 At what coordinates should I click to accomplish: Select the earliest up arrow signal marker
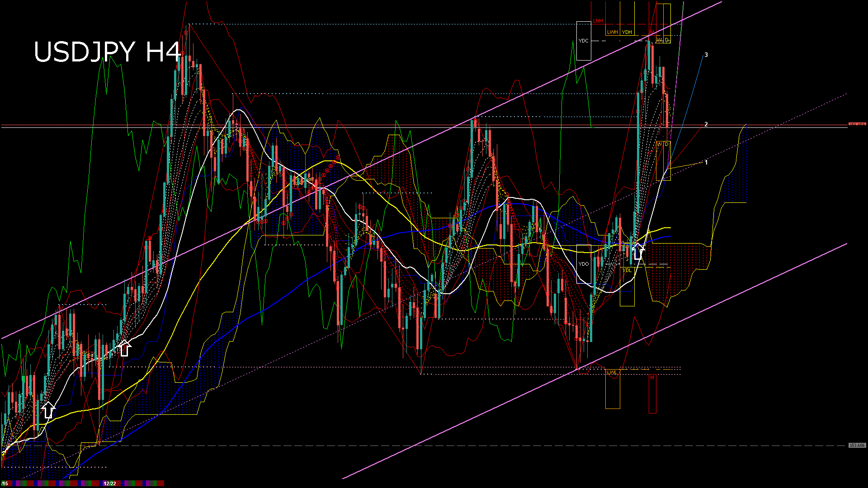[x=48, y=410]
